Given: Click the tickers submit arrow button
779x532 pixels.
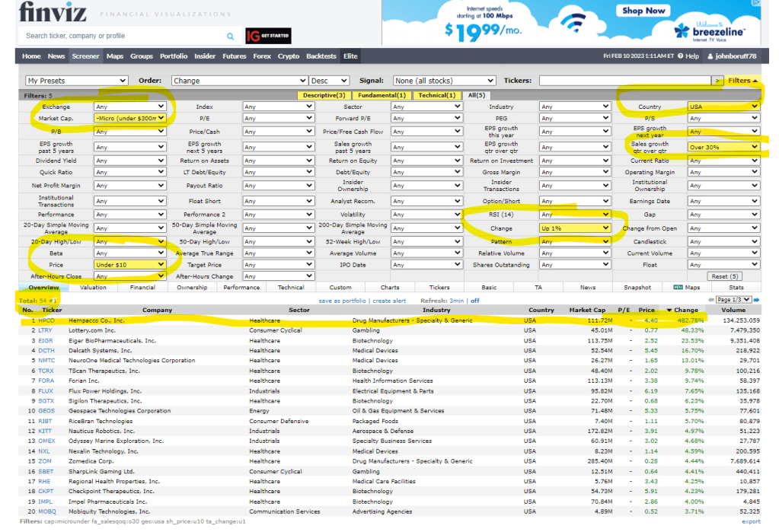Looking at the screenshot, I should point(717,81).
